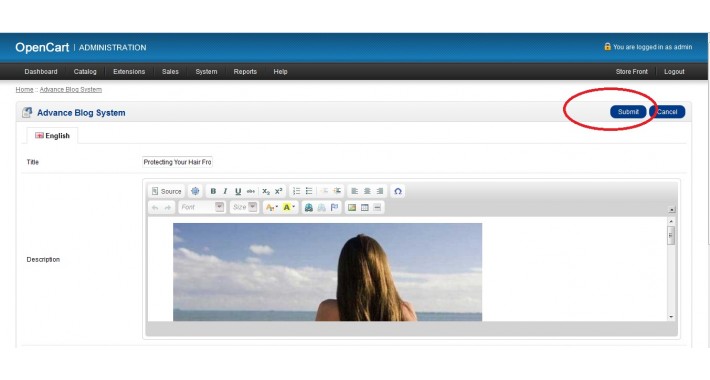Insert a horizontal line
710x380 pixels.
(x=377, y=207)
